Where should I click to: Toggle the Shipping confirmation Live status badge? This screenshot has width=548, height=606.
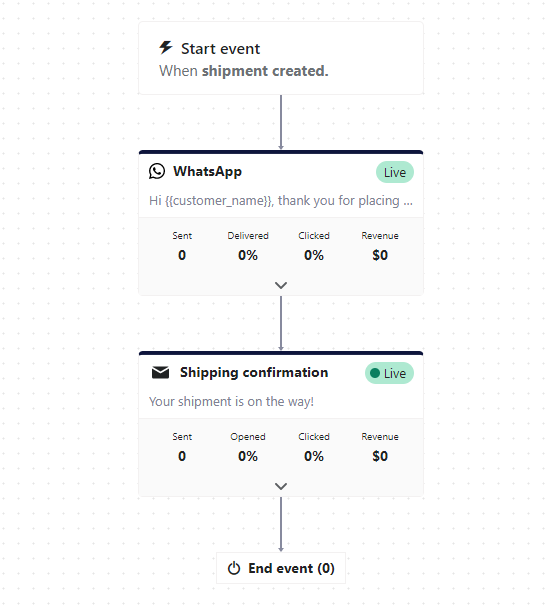click(389, 373)
